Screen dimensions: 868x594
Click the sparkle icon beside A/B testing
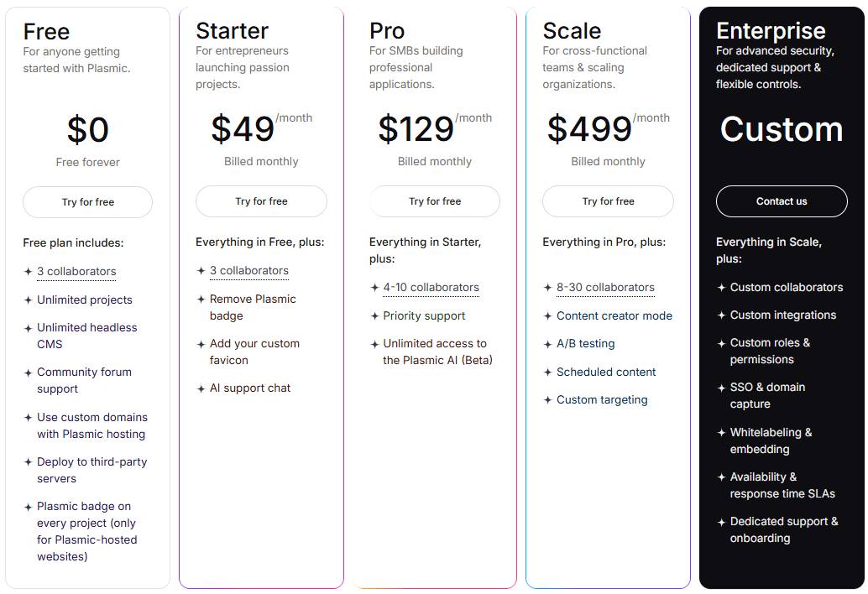(x=546, y=344)
